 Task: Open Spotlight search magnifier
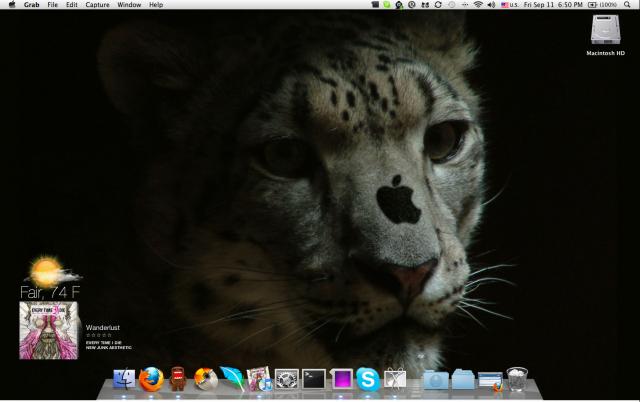click(627, 5)
